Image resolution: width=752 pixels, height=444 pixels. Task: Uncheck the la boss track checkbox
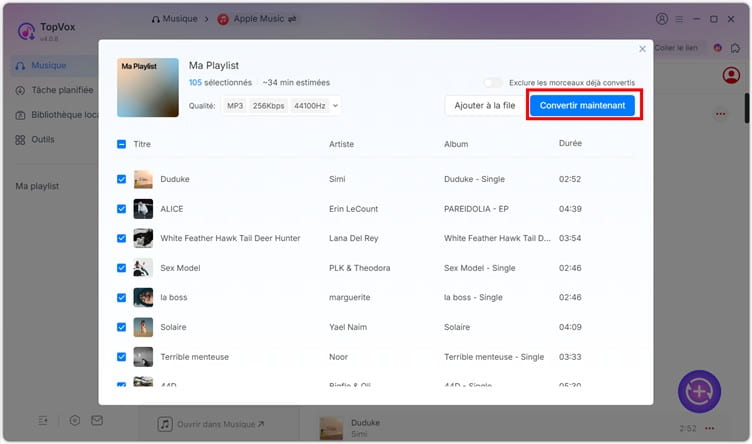(x=121, y=297)
